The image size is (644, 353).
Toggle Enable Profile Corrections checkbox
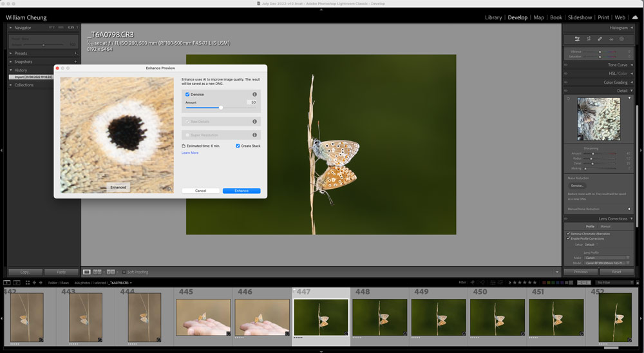[569, 238]
